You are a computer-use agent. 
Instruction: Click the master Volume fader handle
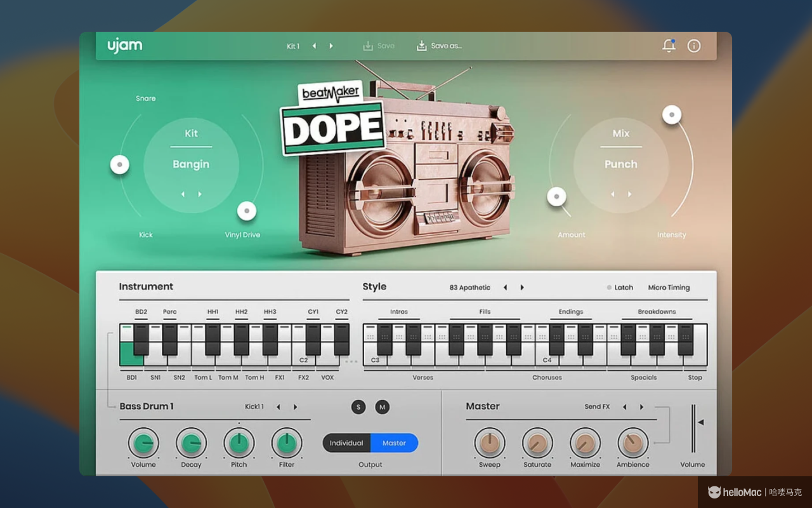(x=700, y=422)
